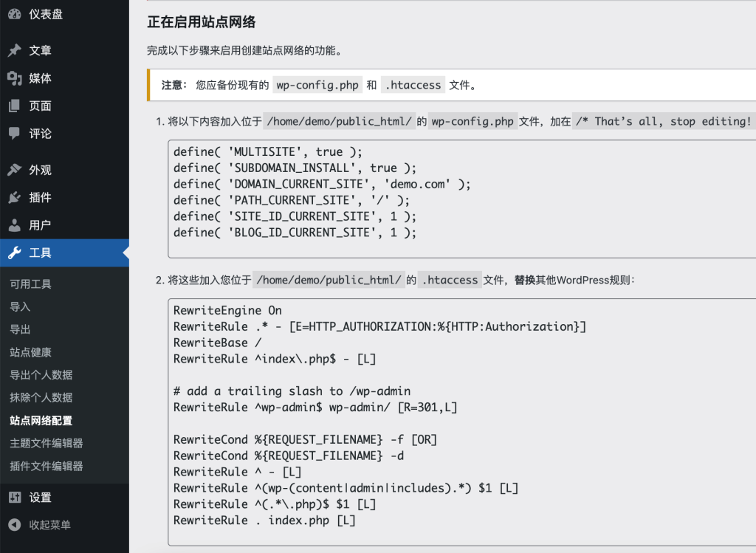Select 站点网络配置 submenu item
Screen dimensions: 756x553
click(x=41, y=421)
